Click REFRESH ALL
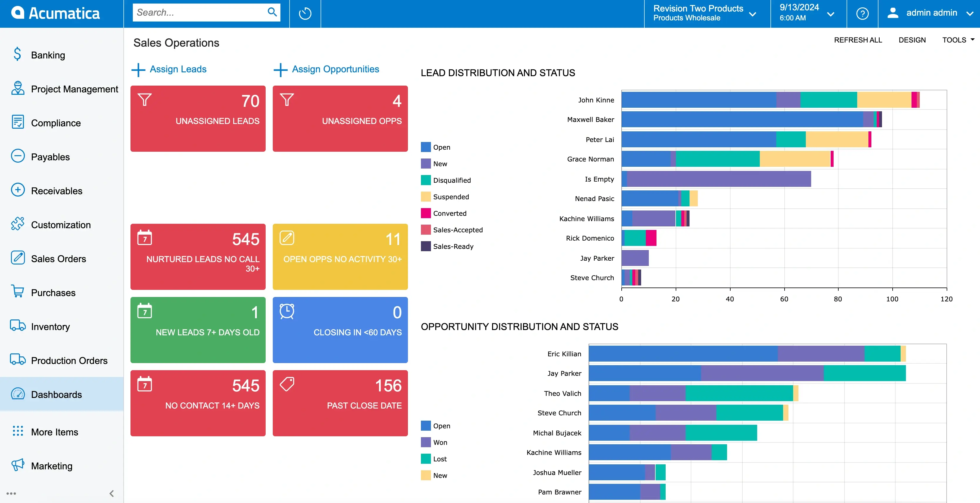Viewport: 980px width, 503px height. point(857,40)
